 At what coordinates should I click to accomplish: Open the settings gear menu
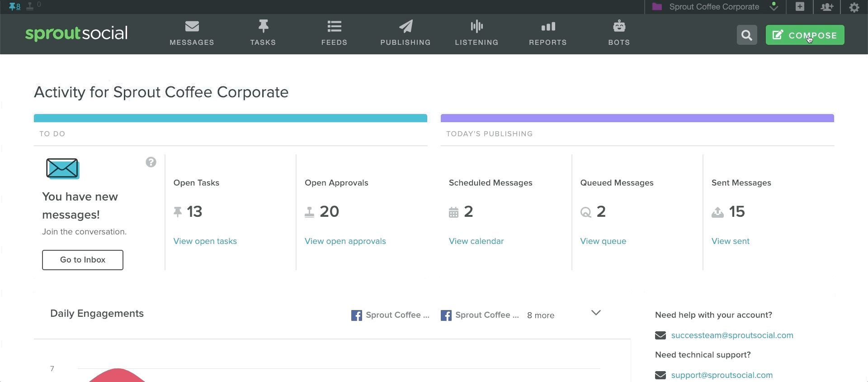(x=854, y=7)
